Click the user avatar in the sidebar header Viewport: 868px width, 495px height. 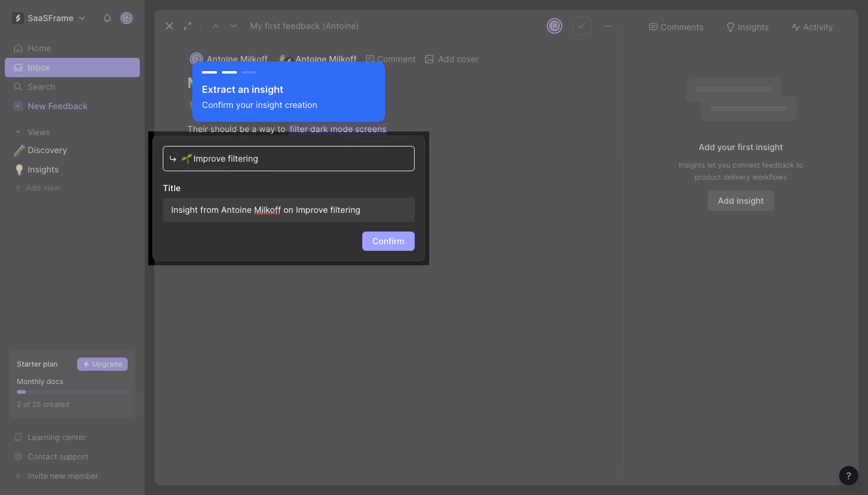pos(127,18)
